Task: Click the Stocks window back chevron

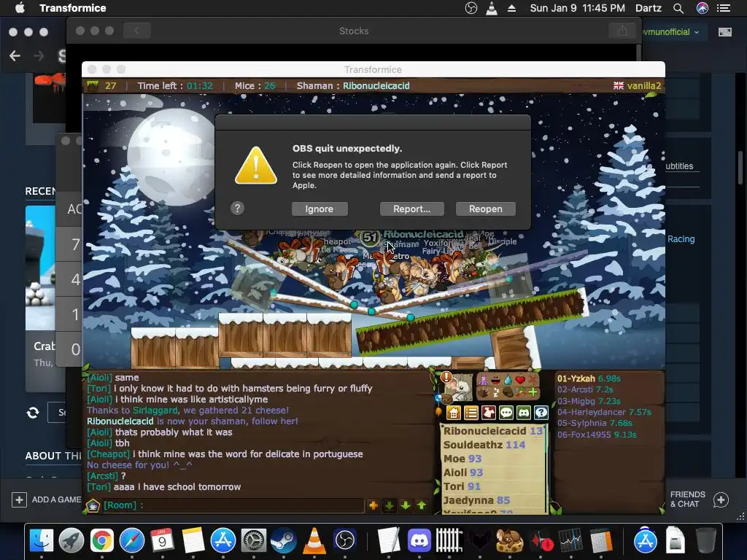Action: (136, 31)
